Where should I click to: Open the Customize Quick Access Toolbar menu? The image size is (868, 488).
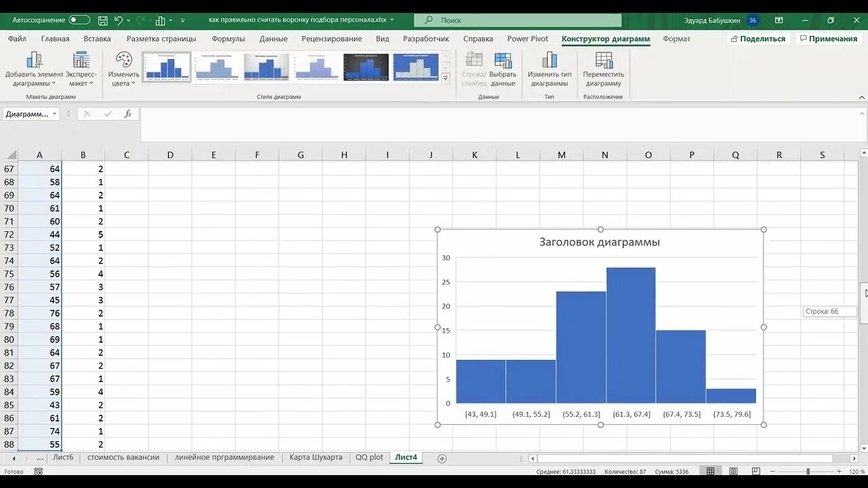point(182,20)
